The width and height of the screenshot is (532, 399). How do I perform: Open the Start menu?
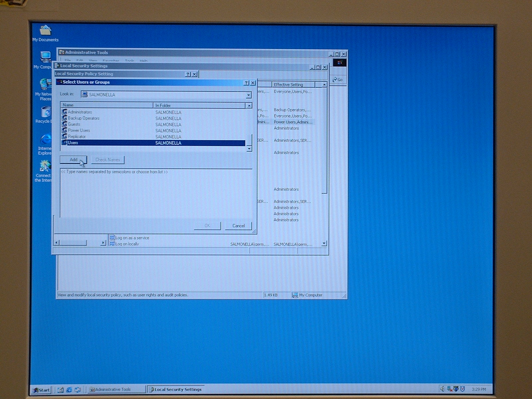[41, 390]
